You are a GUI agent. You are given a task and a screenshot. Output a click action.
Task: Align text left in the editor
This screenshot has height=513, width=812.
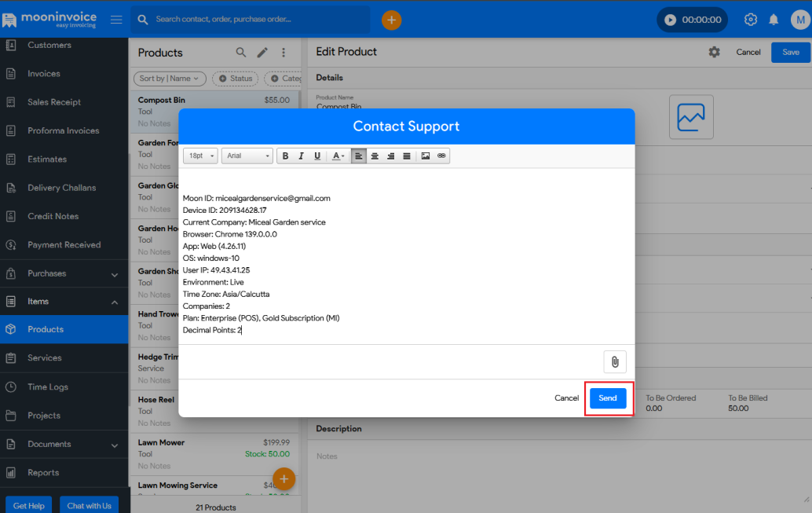point(358,156)
